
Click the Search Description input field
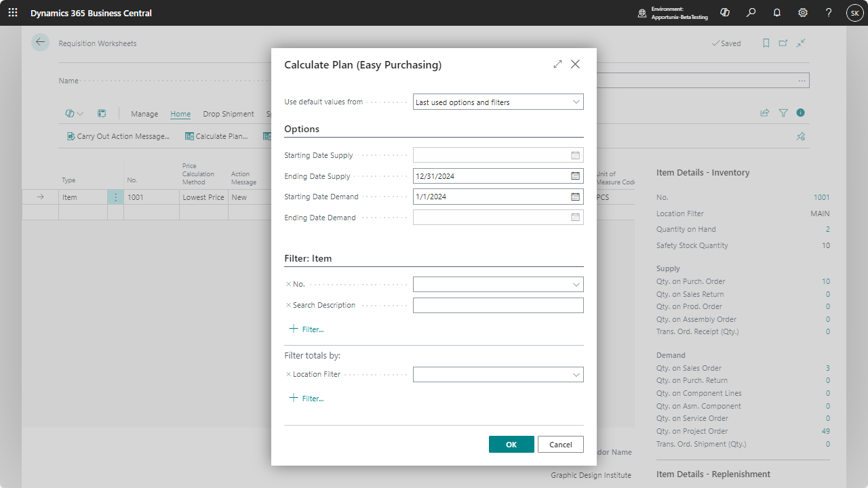click(x=498, y=306)
